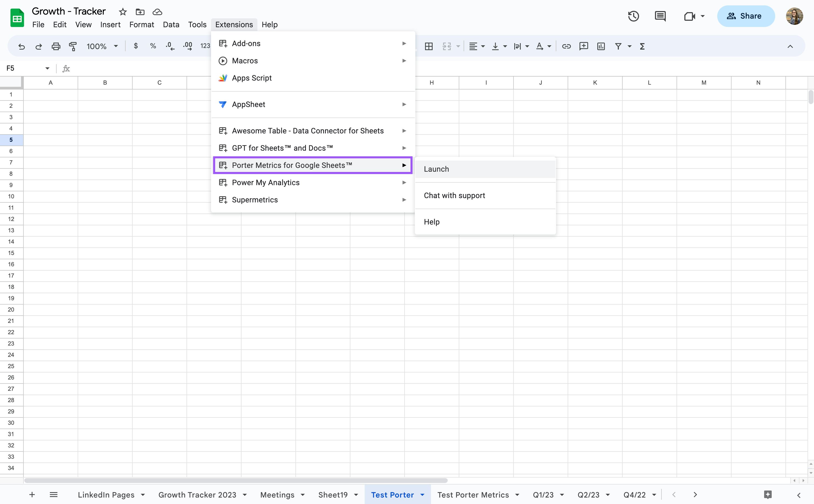Show the side panel arrow at bottom right

point(799,495)
